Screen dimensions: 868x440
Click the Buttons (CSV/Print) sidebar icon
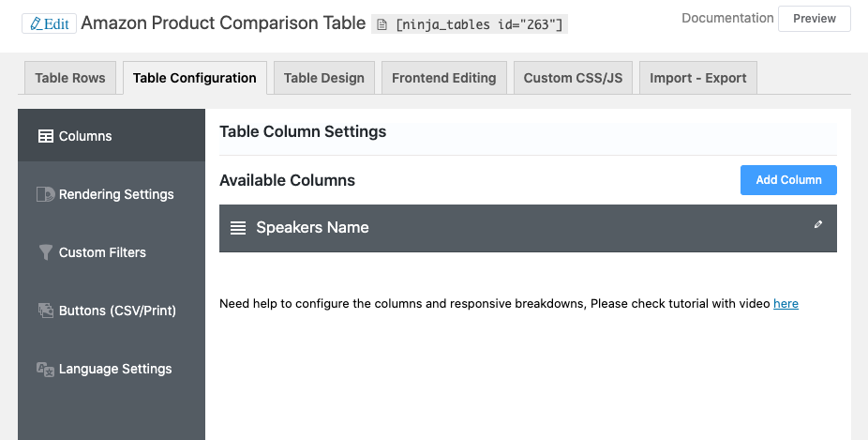coord(45,311)
